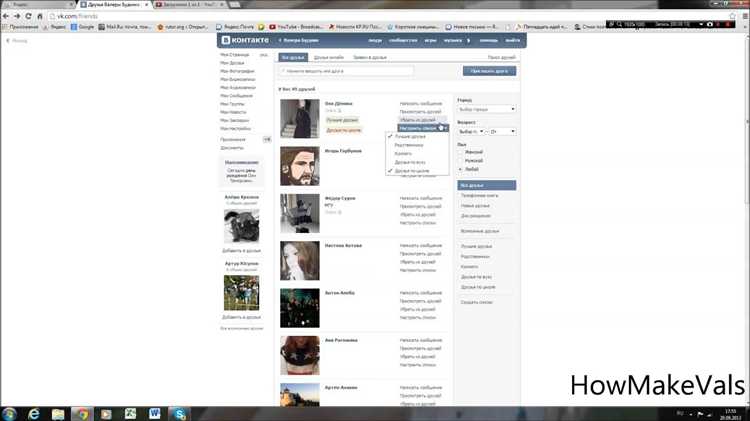Open Телефонная книга friends filter
Viewport: 750px width, 421px height.
[479, 196]
